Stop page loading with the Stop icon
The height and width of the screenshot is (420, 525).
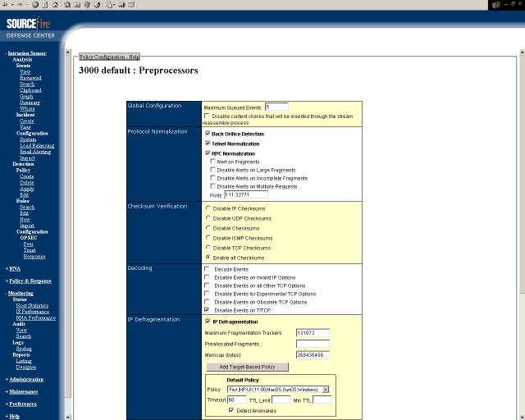point(35,5)
